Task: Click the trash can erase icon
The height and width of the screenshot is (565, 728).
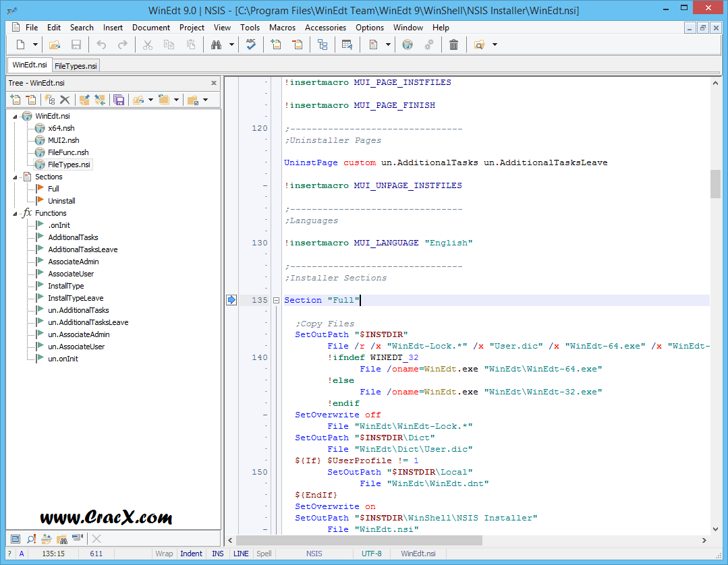Action: 453,45
